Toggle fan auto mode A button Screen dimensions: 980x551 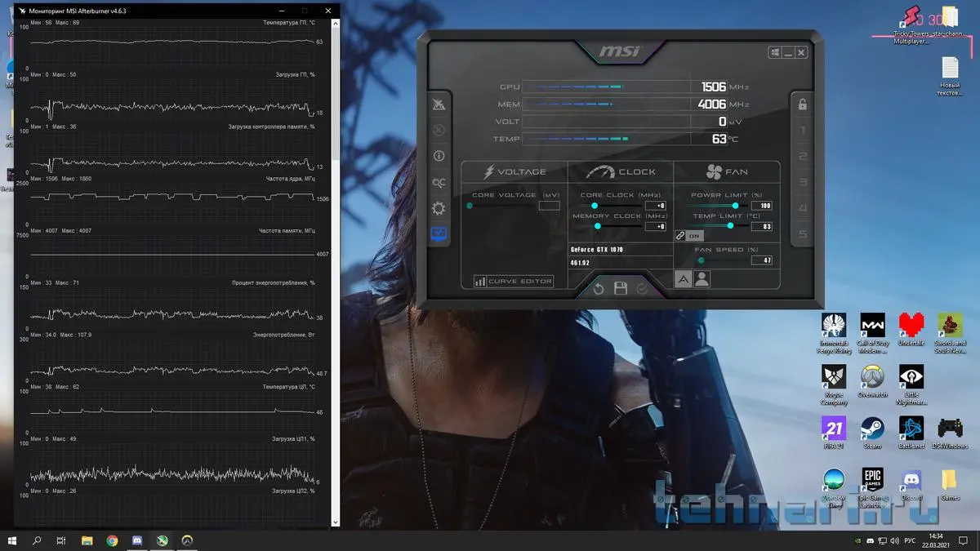coord(684,279)
